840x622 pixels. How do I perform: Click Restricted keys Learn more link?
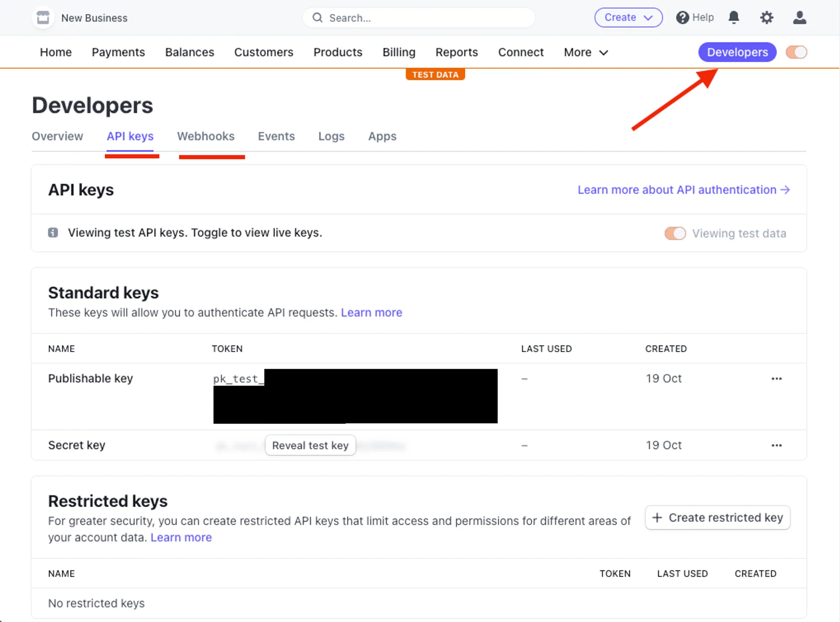tap(181, 537)
